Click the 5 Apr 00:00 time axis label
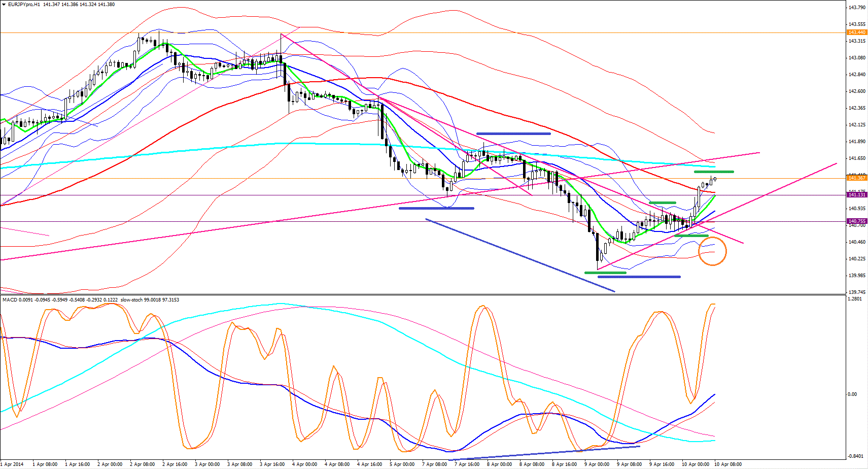The image size is (868, 469). pos(402,464)
